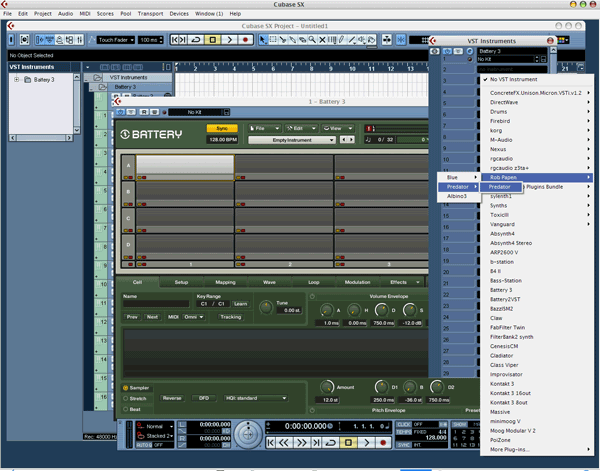Adjust the Tune knob in the Cell tab
The height and width of the screenshot is (471, 600).
coord(266,308)
